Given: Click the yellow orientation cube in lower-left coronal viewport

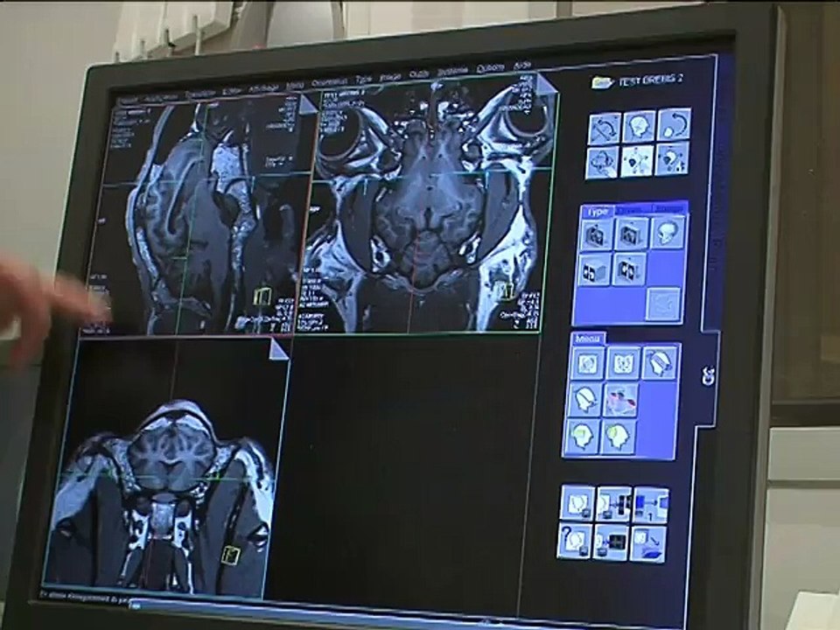Looking at the screenshot, I should click(x=232, y=555).
